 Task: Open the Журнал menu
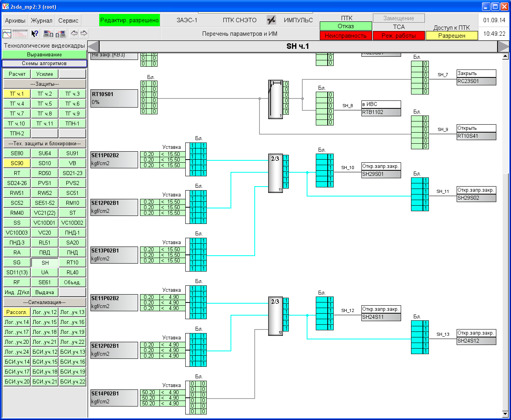41,21
